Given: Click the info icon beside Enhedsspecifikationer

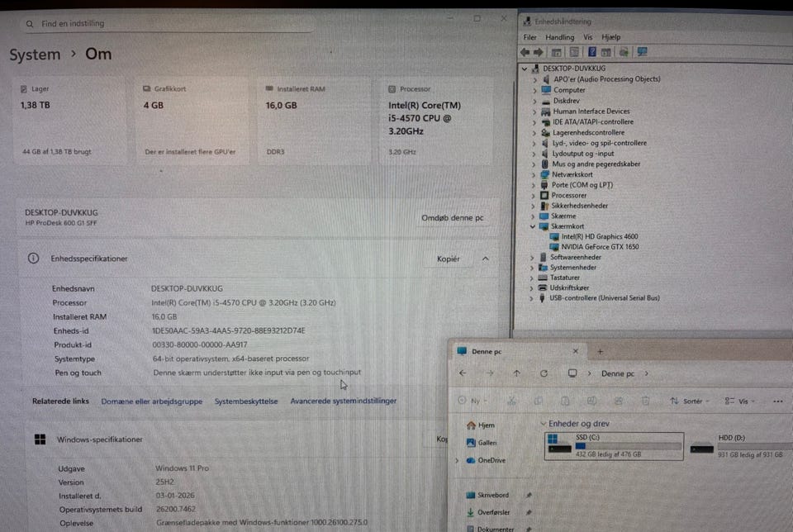Looking at the screenshot, I should 33,259.
